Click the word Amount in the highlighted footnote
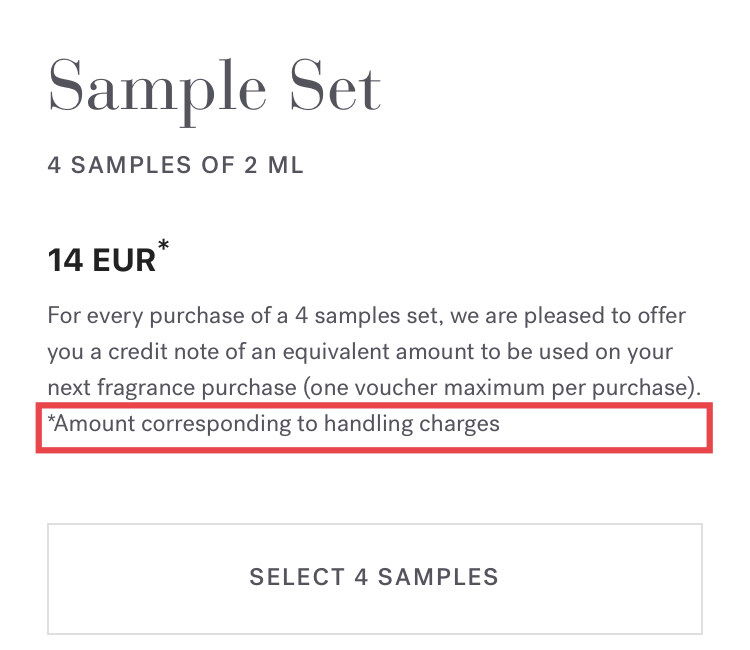Screen dimensions: 750x650 [94, 424]
